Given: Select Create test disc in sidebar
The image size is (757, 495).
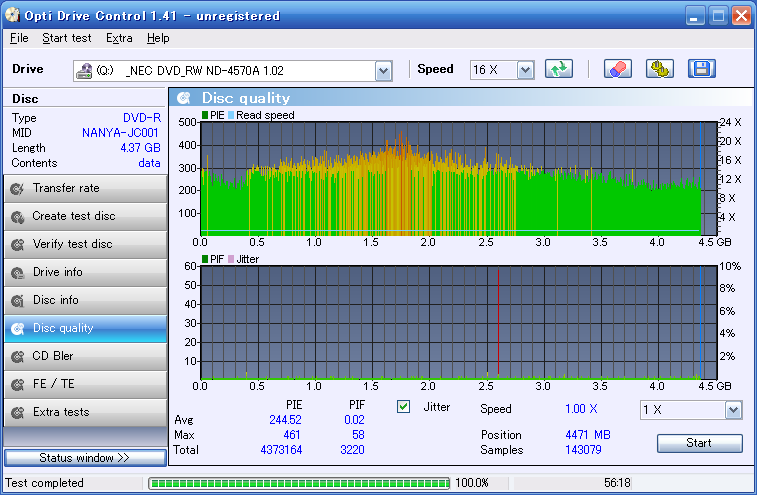Looking at the screenshot, I should coord(84,216).
